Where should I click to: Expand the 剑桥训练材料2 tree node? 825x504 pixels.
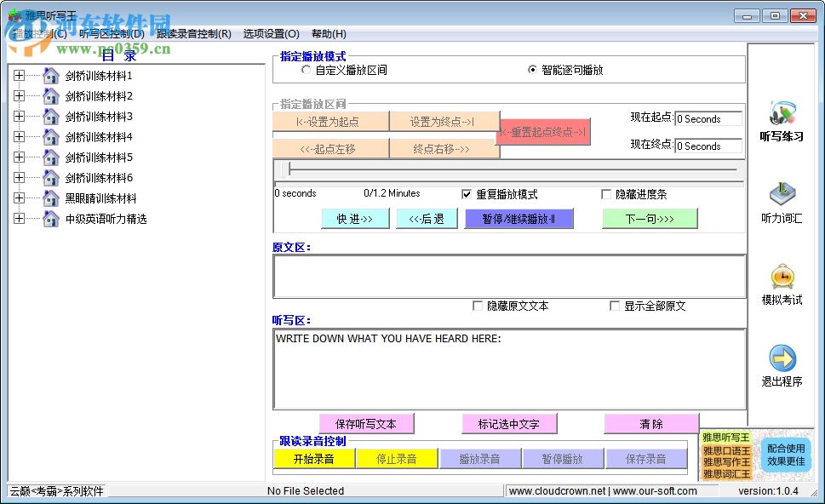(20, 96)
